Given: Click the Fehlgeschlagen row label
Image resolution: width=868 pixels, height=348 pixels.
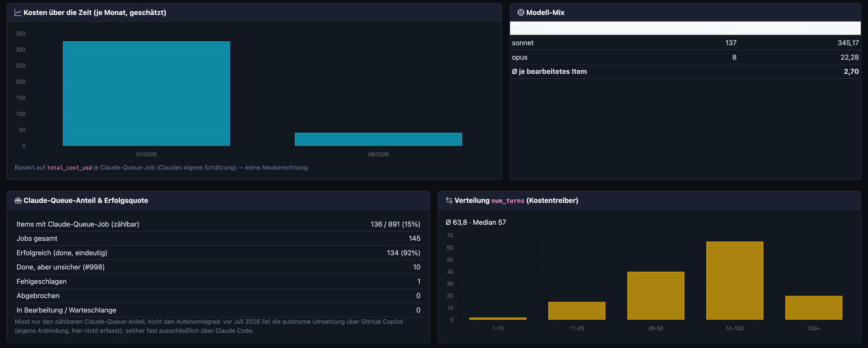Looking at the screenshot, I should click(x=42, y=282).
